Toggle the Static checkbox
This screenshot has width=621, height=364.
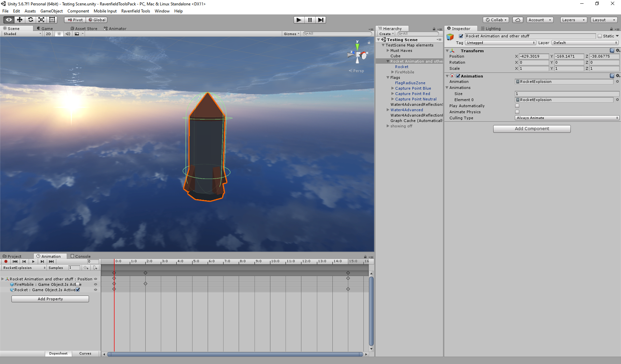click(x=600, y=36)
